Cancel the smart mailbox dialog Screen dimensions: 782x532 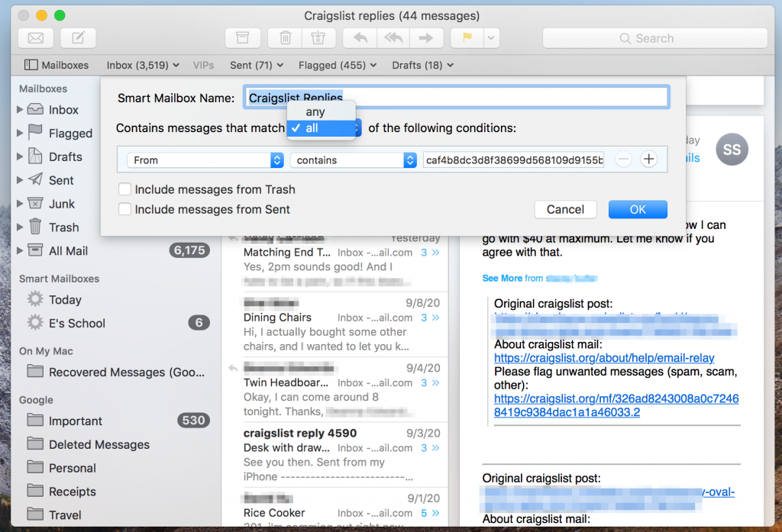565,209
